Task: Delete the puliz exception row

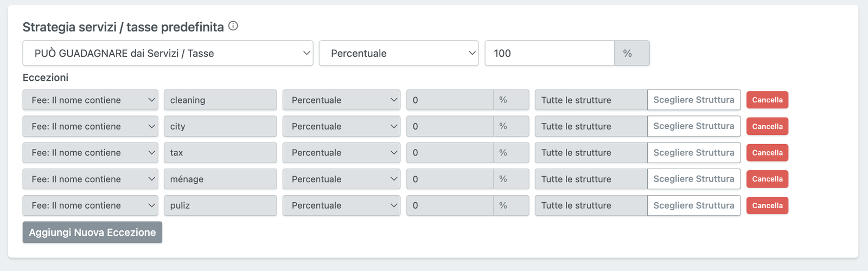Action: pyautogui.click(x=767, y=205)
